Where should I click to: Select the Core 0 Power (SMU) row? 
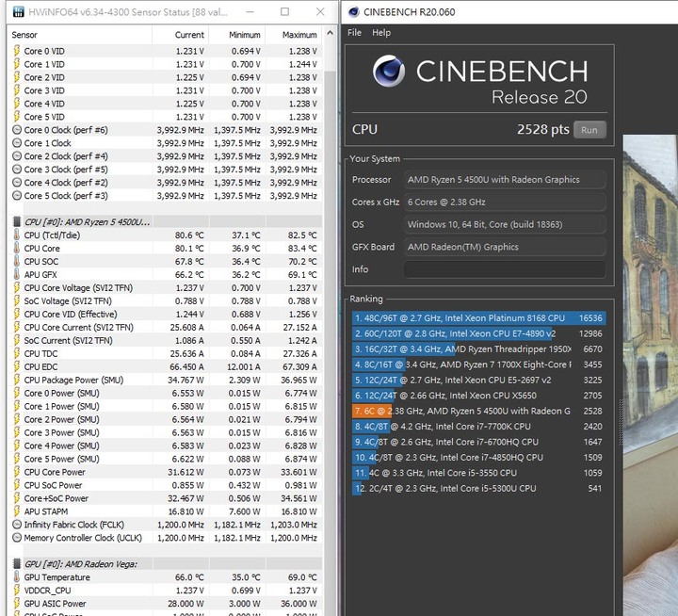click(x=166, y=393)
